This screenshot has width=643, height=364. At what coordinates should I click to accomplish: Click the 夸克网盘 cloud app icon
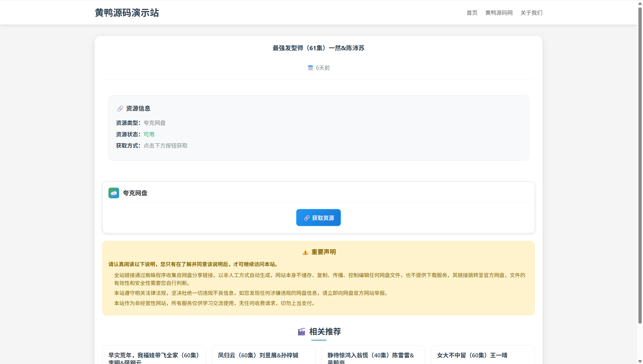(114, 193)
